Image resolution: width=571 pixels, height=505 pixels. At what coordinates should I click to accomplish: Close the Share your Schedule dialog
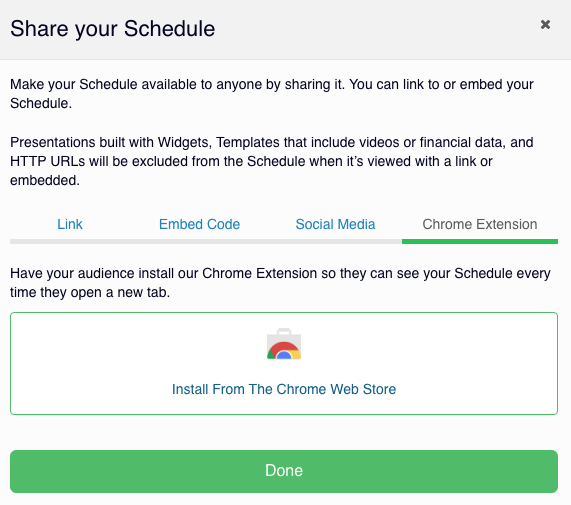(545, 24)
